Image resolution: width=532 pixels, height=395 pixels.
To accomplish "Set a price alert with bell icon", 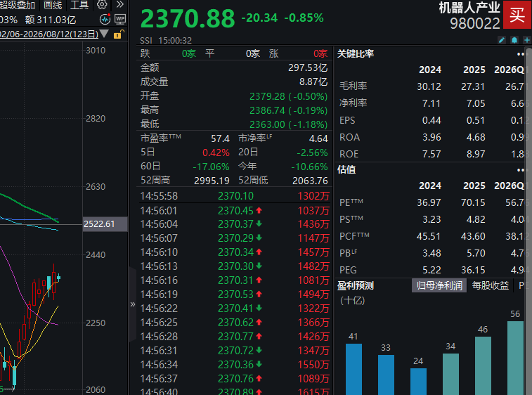I will [514, 40].
